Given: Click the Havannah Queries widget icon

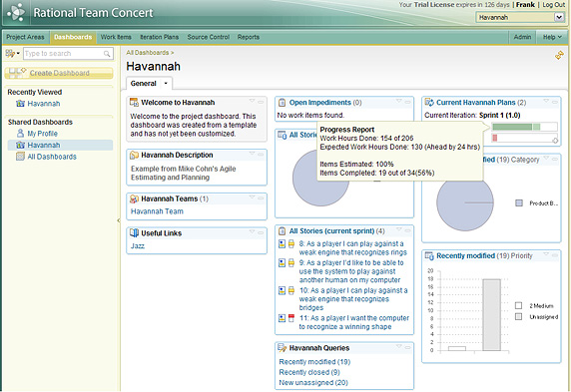Looking at the screenshot, I should (x=282, y=348).
